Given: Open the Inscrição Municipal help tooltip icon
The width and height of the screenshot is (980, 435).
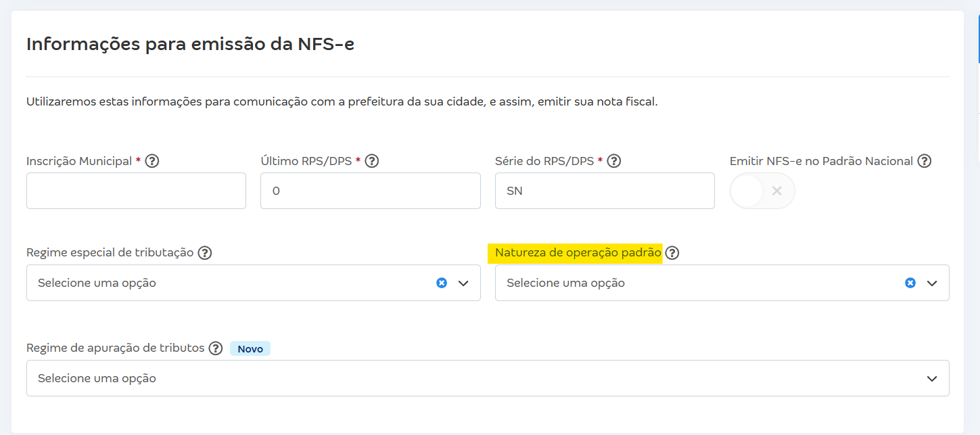Looking at the screenshot, I should coord(153,160).
